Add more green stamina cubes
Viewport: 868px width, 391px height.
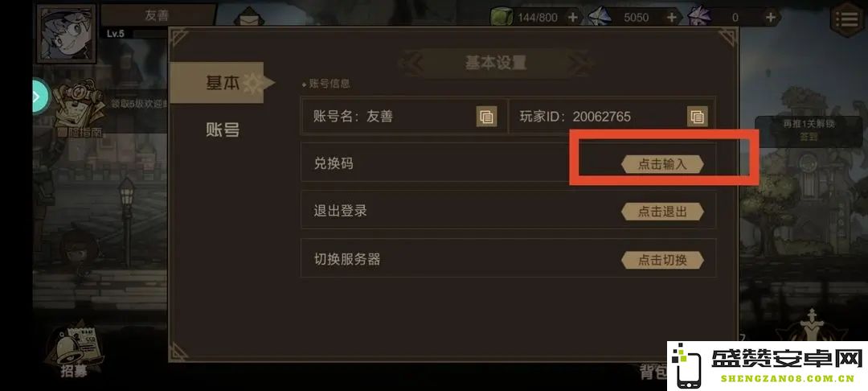pyautogui.click(x=572, y=17)
